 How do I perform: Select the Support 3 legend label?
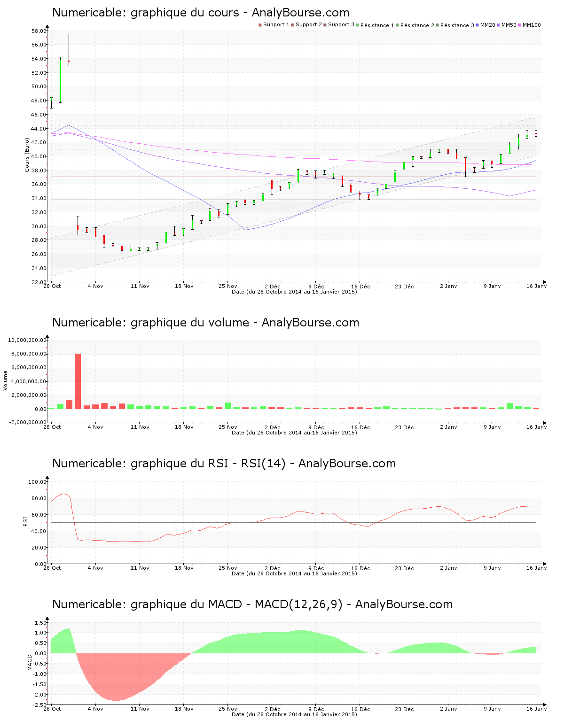341,24
